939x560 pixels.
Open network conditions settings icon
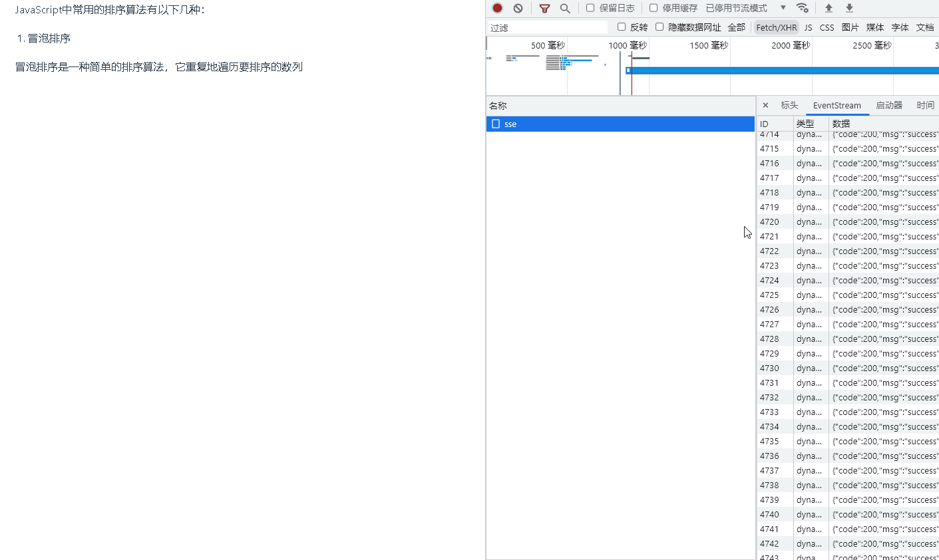[803, 8]
